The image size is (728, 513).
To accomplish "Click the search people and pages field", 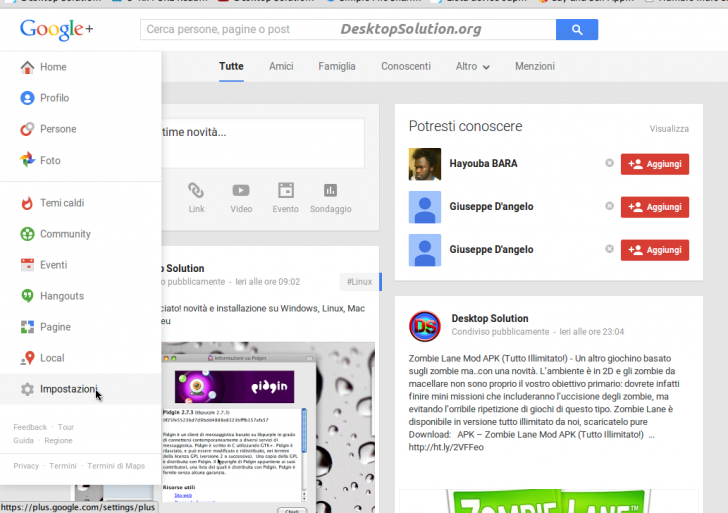I will pyautogui.click(x=348, y=30).
